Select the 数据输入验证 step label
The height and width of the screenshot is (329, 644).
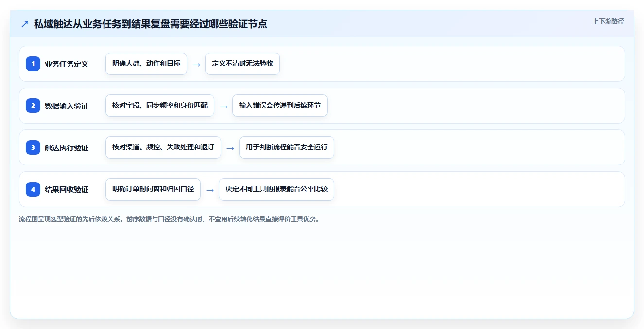pyautogui.click(x=67, y=106)
